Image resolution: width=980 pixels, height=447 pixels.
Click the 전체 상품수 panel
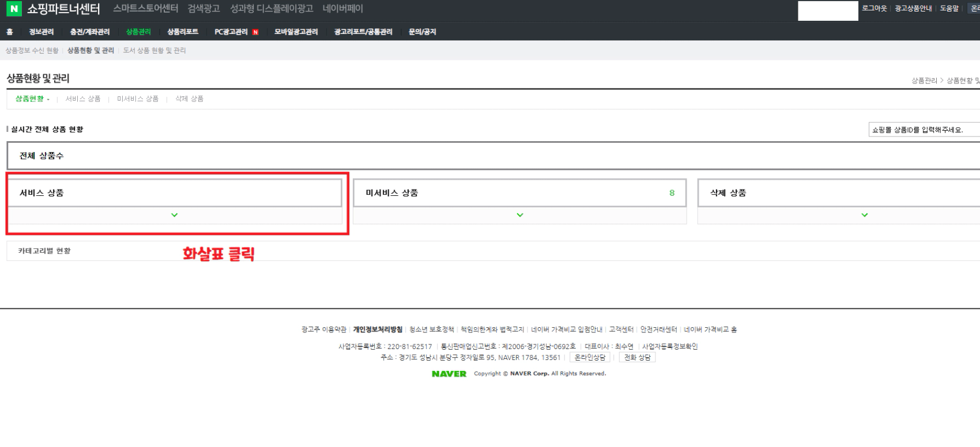pyautogui.click(x=493, y=156)
